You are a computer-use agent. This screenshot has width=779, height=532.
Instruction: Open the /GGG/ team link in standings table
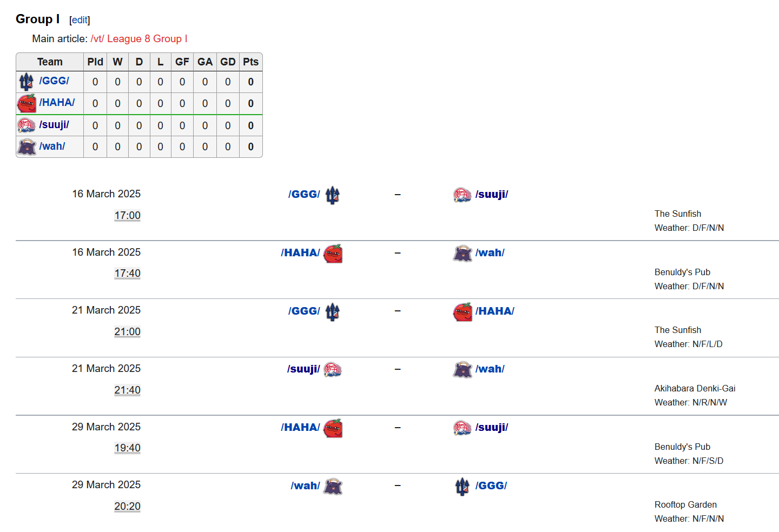[54, 81]
